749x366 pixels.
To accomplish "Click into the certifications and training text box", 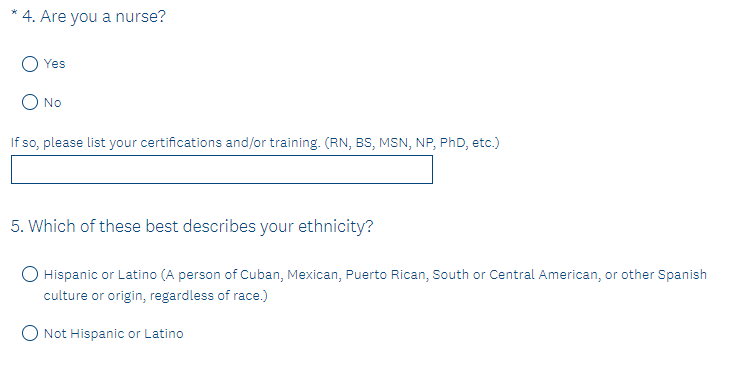I will point(222,169).
